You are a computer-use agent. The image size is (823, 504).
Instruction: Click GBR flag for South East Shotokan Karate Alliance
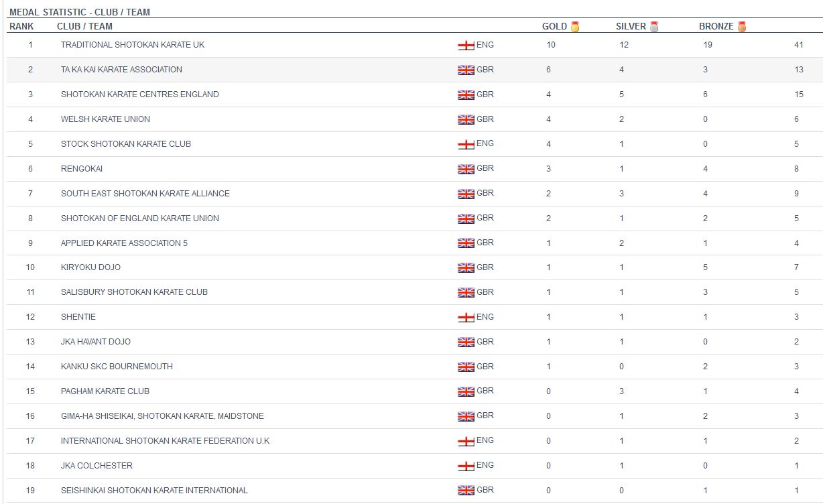pos(466,194)
